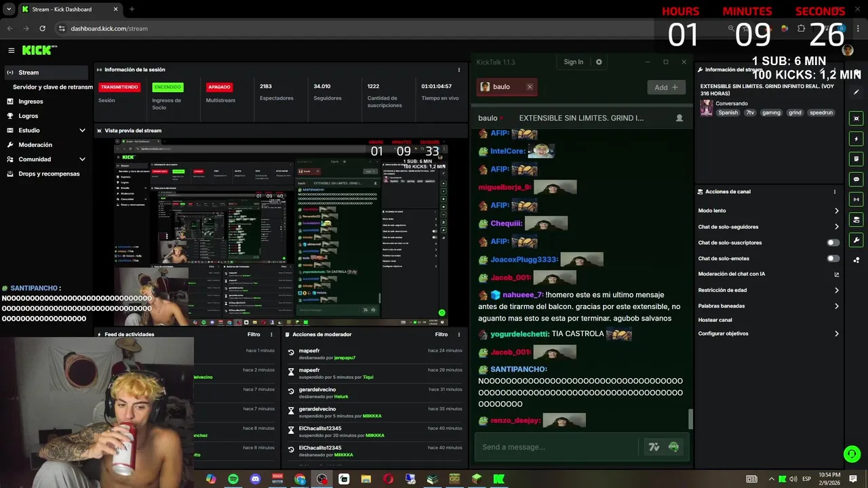
Task: Open Spotify from the taskbar
Action: [x=233, y=479]
